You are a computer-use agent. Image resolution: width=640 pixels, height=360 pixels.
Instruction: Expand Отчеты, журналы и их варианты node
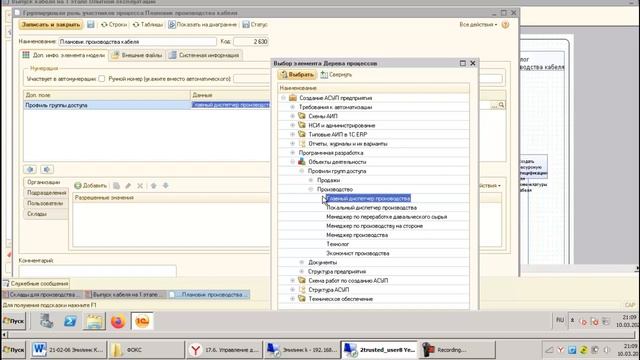pyautogui.click(x=292, y=144)
